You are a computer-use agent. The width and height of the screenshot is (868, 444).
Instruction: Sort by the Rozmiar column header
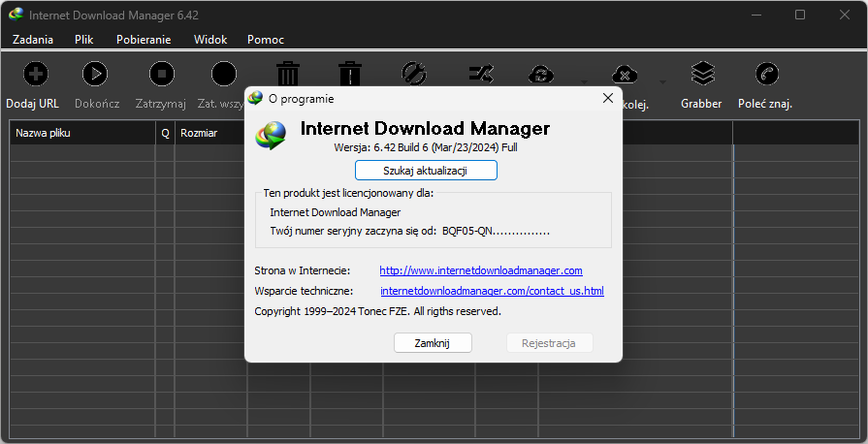click(210, 133)
